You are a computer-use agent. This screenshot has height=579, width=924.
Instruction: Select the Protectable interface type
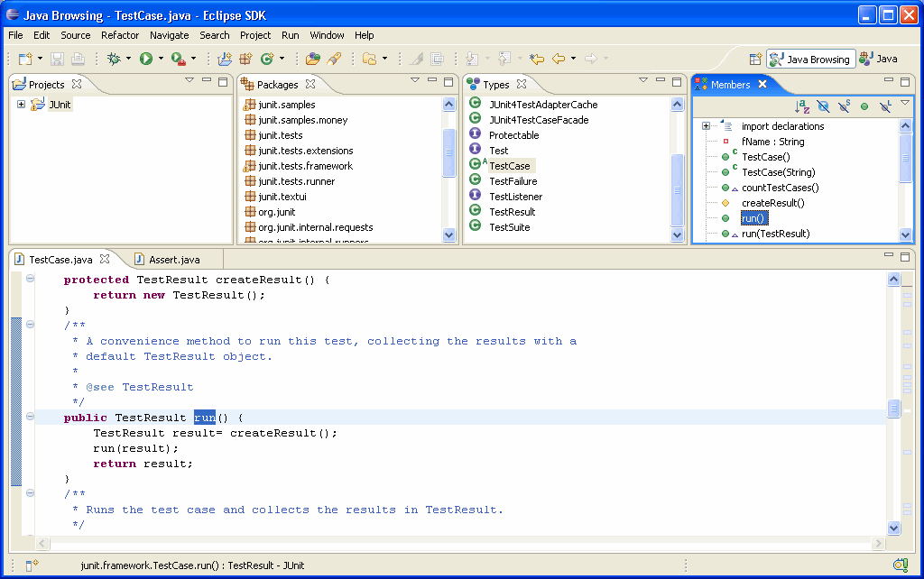(513, 135)
